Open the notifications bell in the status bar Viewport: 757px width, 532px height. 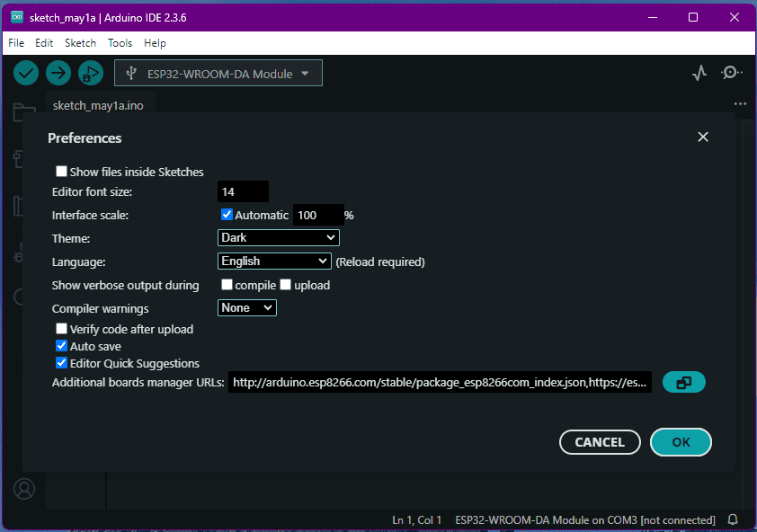(x=733, y=520)
